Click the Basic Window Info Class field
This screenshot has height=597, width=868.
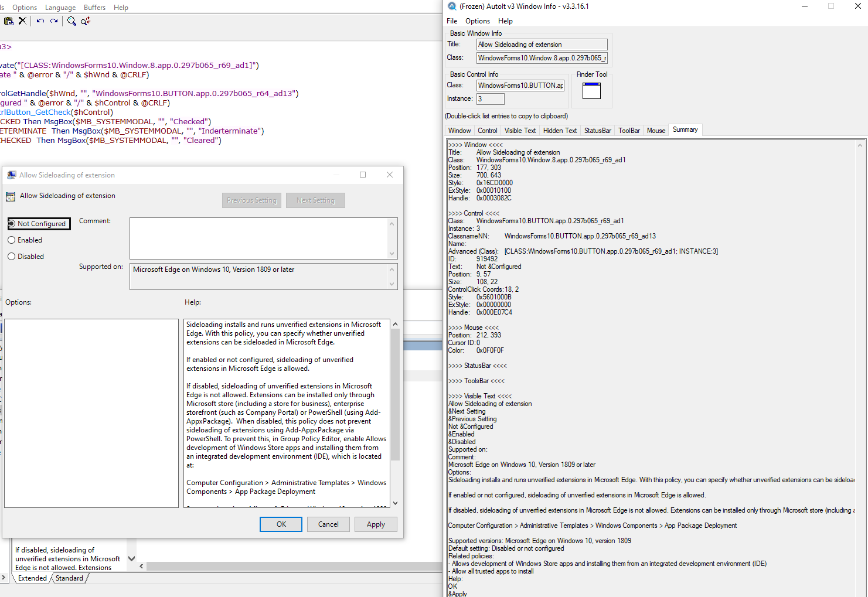542,58
